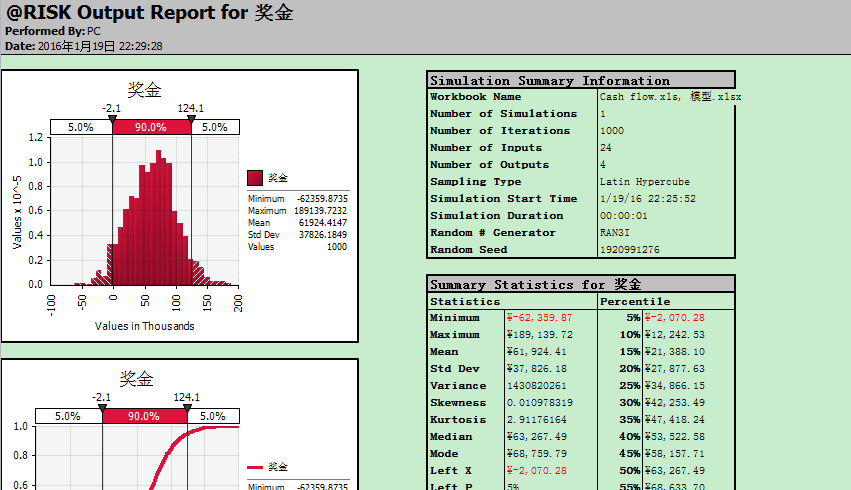The image size is (851, 490).
Task: Click the Mode value ¥68,759.79
Action: pos(536,454)
